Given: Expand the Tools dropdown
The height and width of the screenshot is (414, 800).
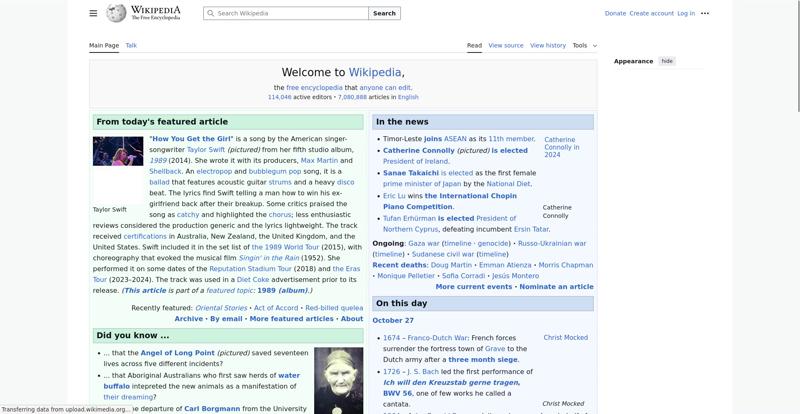Looking at the screenshot, I should 584,45.
